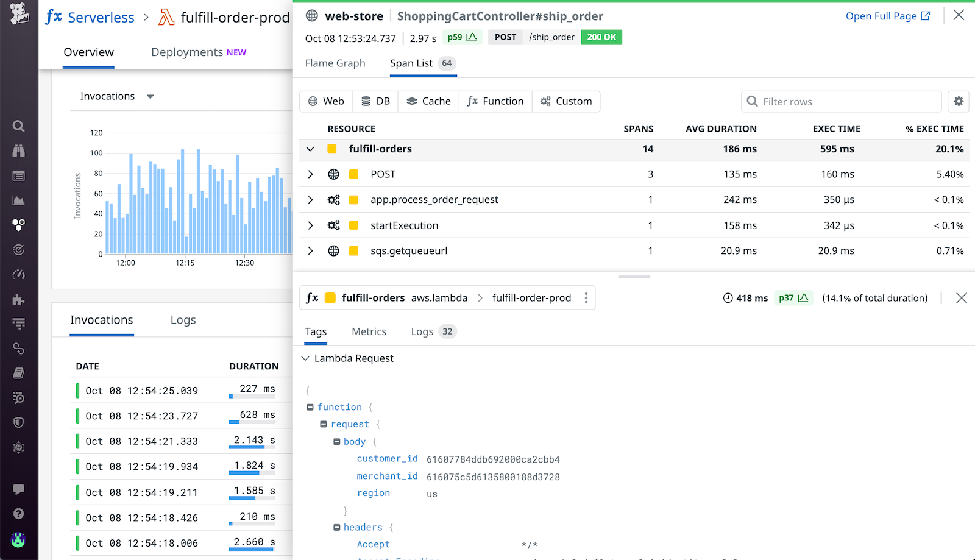The height and width of the screenshot is (560, 975).
Task: Open the Security shield icon in sidebar
Action: pos(18,422)
